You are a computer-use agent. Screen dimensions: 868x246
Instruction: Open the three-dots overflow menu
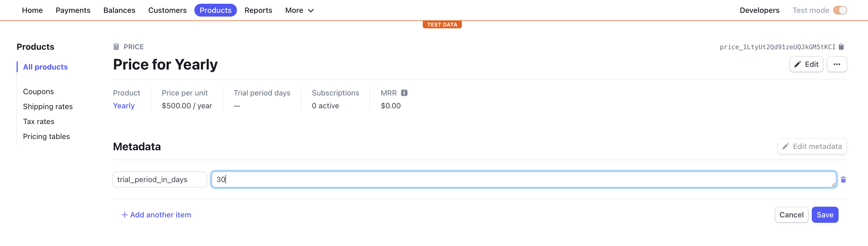(837, 64)
